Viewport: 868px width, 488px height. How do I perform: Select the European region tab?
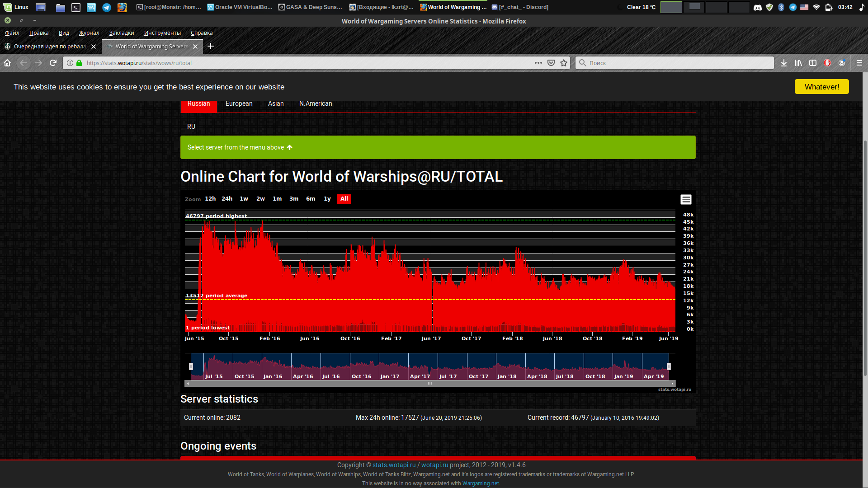click(x=239, y=104)
